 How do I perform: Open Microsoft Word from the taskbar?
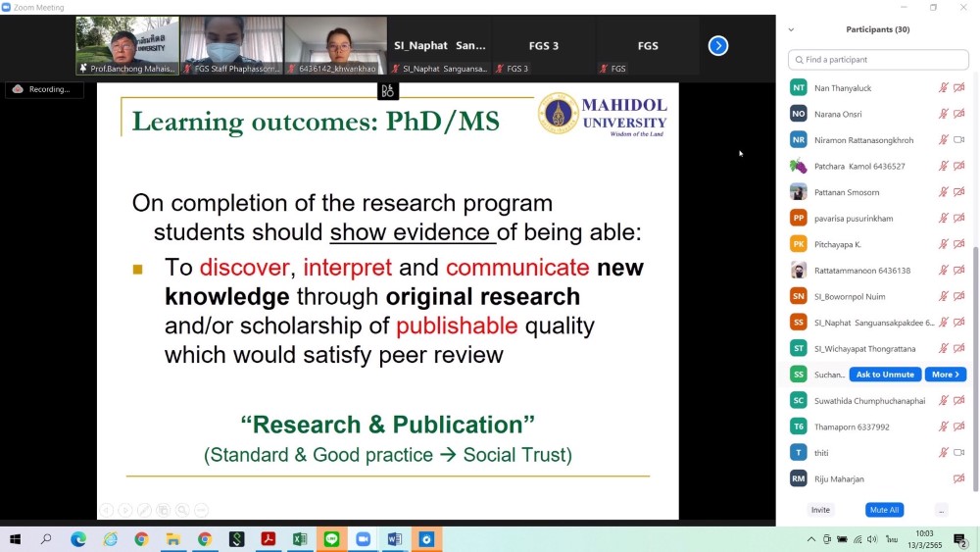pos(395,539)
